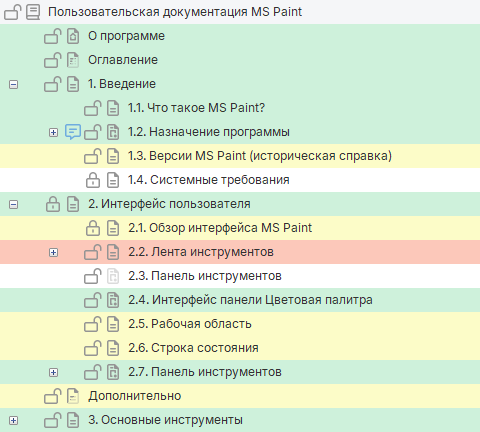Open the Оглавление page
This screenshot has width=480, height=432.
pos(123,60)
